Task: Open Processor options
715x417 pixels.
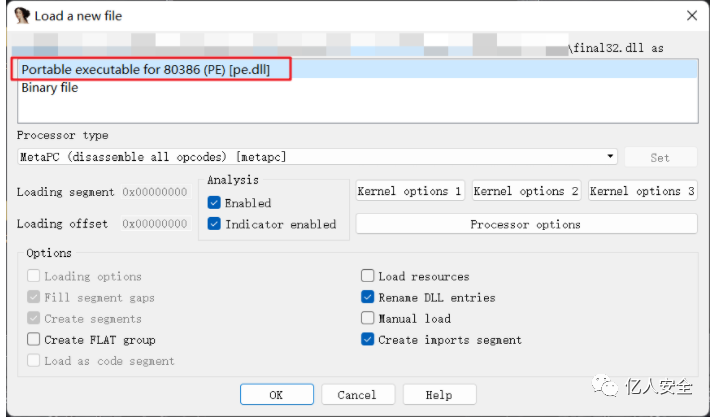Action: click(x=526, y=224)
